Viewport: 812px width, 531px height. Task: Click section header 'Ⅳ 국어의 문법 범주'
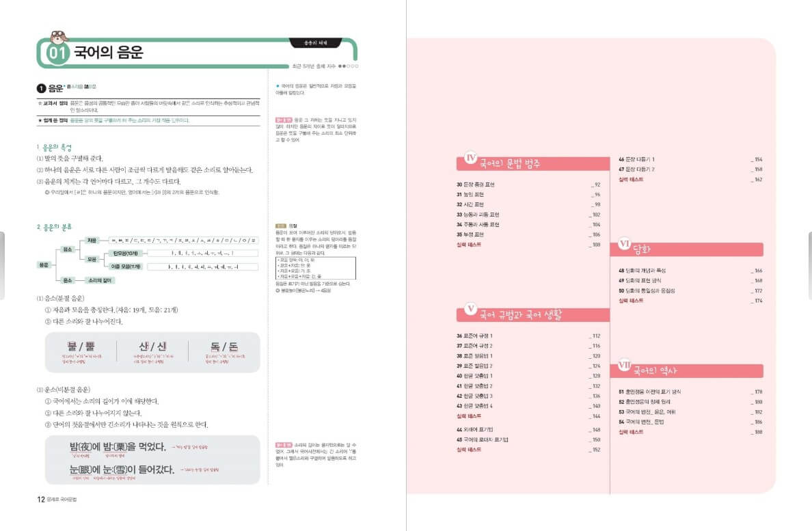click(x=533, y=163)
